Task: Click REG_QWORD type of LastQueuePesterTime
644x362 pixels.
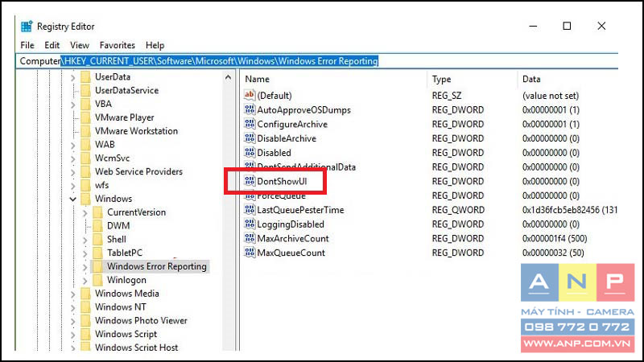Action: point(458,210)
